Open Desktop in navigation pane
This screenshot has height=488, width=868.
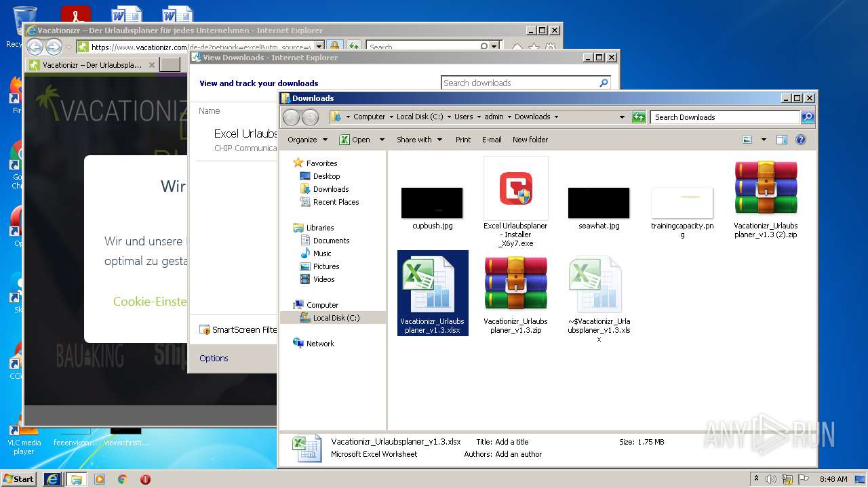point(326,176)
